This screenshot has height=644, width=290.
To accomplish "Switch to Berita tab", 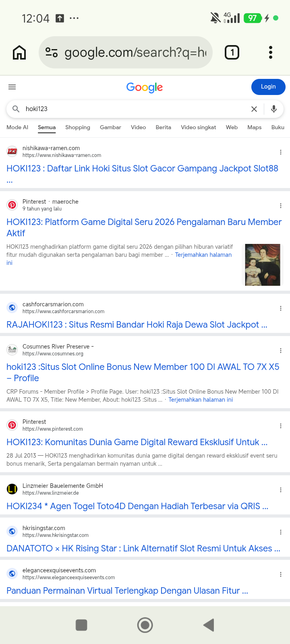I will (163, 127).
